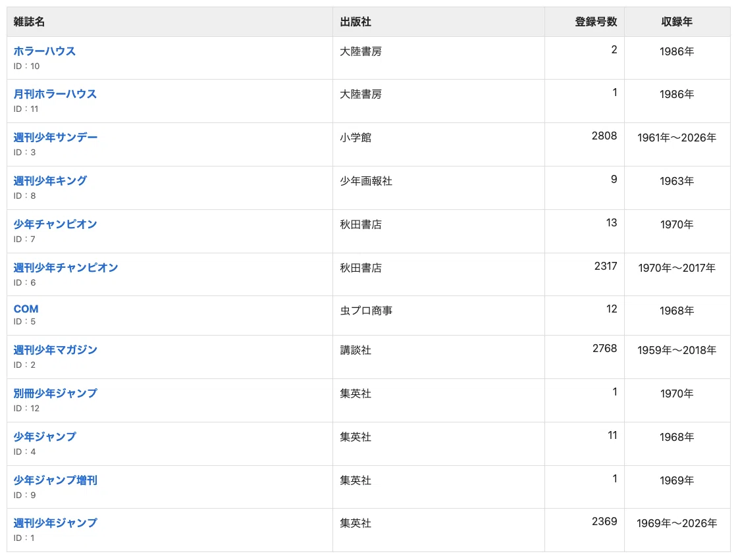Select 1970年 in the 別冊少年ジャンプ row
Image resolution: width=738 pixels, height=560 pixels.
coord(677,394)
